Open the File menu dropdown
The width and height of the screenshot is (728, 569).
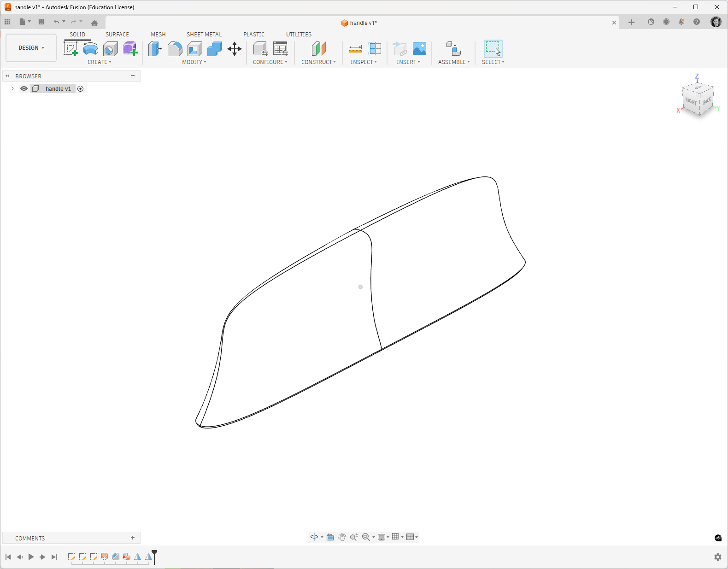pyautogui.click(x=25, y=22)
